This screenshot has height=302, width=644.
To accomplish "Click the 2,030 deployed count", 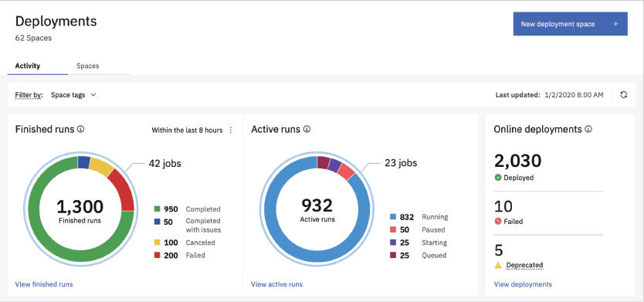I will pos(517,161).
